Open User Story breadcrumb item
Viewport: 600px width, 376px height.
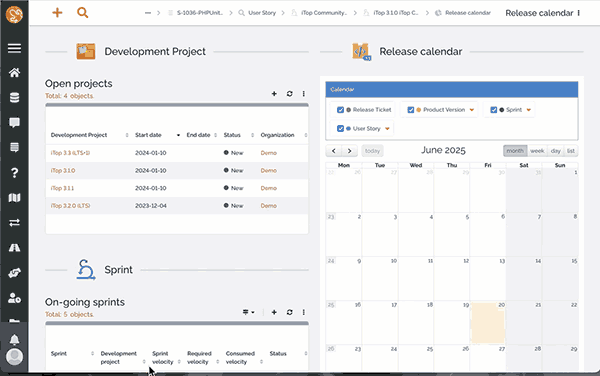coord(257,13)
